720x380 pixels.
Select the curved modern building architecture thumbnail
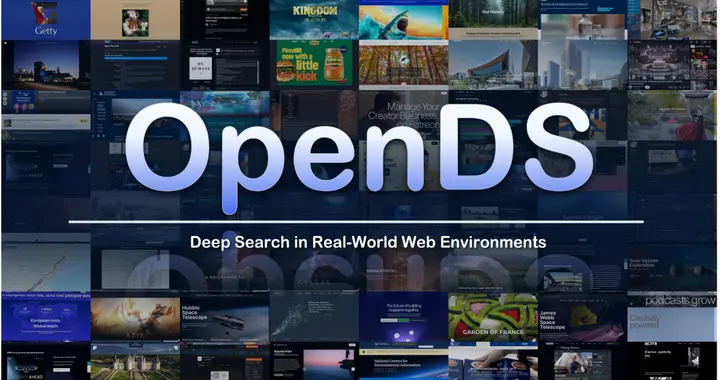(x=493, y=65)
